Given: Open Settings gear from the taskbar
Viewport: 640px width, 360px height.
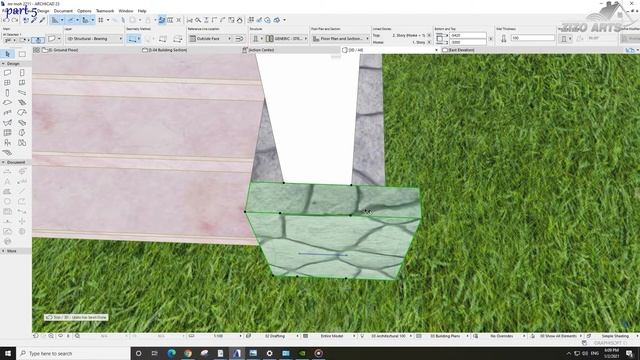Looking at the screenshot, I should click(269, 353).
